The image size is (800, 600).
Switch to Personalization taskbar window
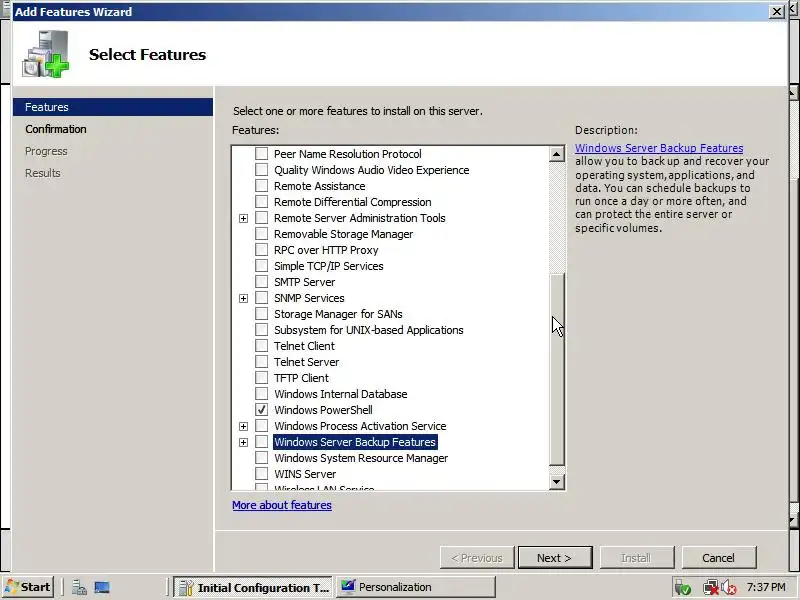click(415, 587)
